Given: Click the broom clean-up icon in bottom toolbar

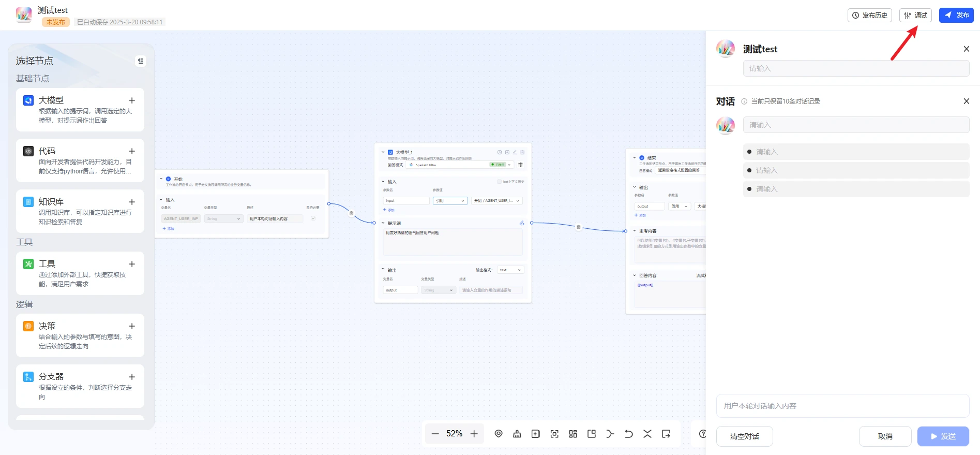Looking at the screenshot, I should point(517,434).
